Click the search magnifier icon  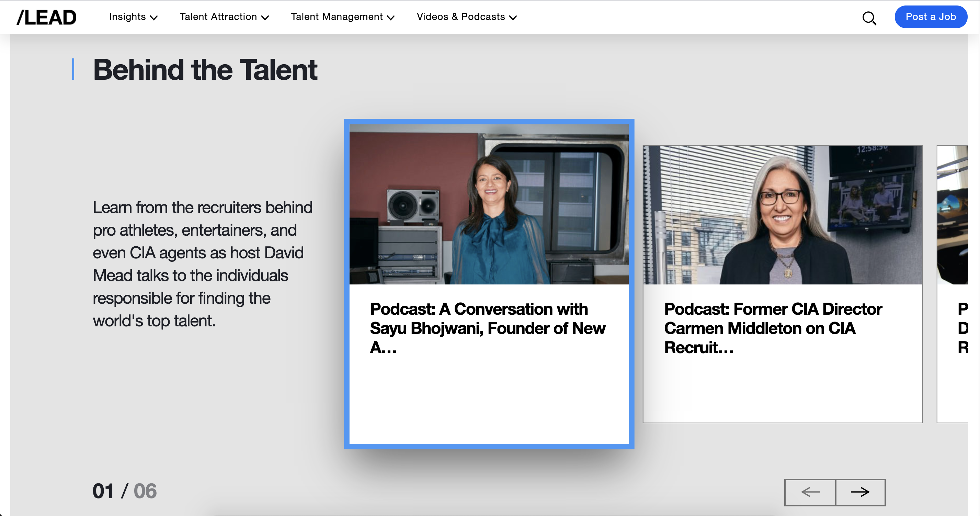[869, 18]
